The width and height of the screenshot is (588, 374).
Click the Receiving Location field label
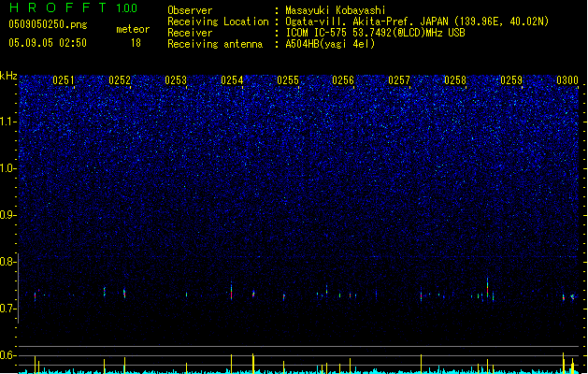[218, 22]
